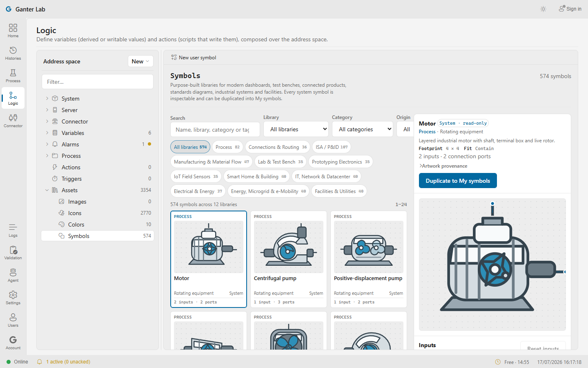This screenshot has height=368, width=588.
Task: Open Logs from the sidebar
Action: (13, 230)
